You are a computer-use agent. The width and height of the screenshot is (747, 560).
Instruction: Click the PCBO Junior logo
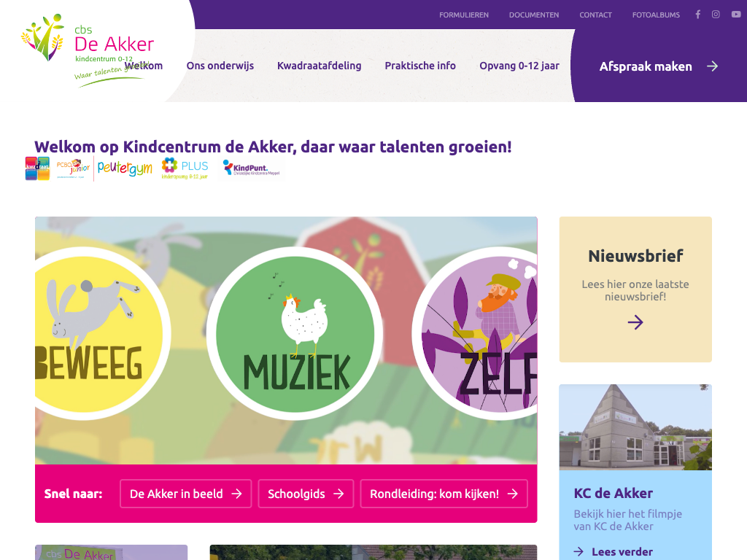tap(73, 168)
